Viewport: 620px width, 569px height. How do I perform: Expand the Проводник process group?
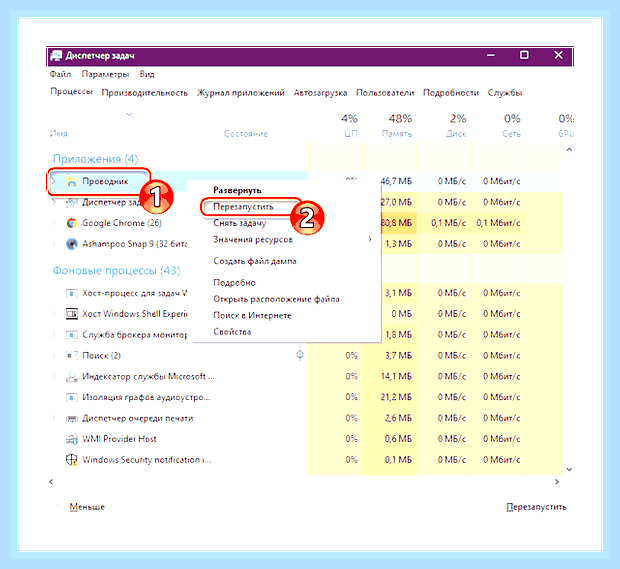54,181
